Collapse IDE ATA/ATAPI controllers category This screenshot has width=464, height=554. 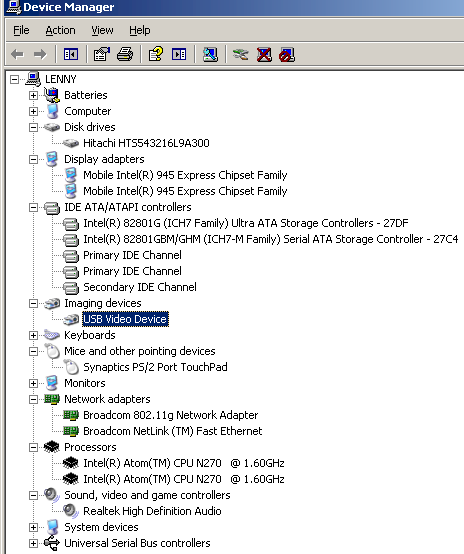pyautogui.click(x=33, y=207)
